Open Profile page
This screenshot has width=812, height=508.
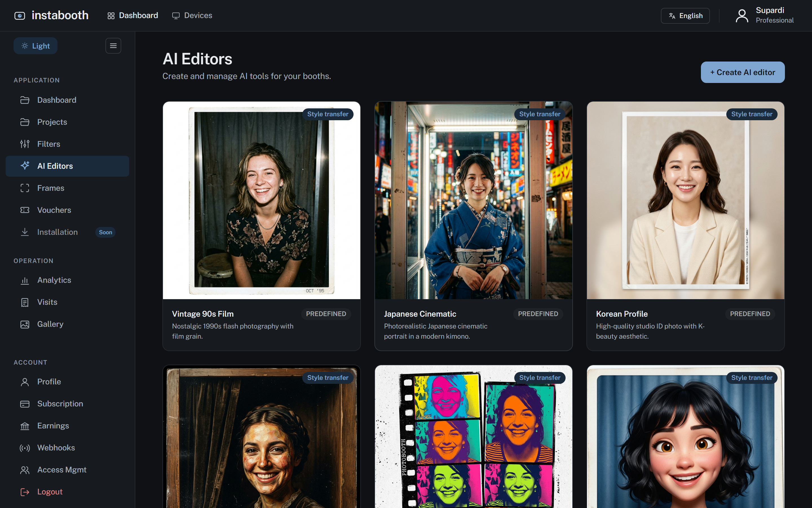coord(67,382)
